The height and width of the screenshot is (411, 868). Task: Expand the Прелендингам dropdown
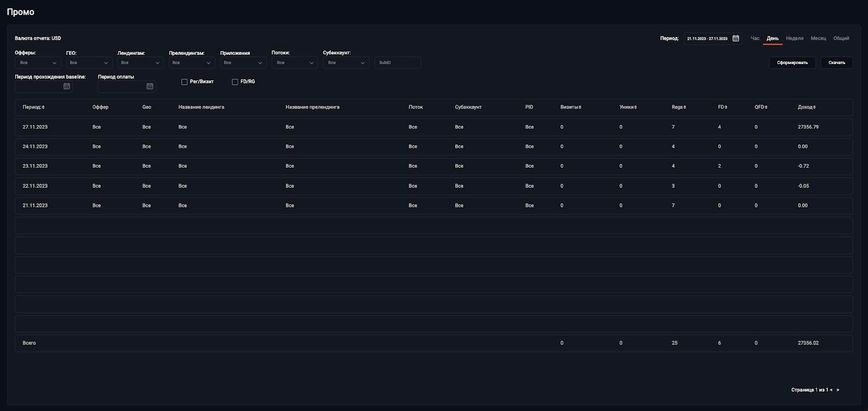pos(192,63)
